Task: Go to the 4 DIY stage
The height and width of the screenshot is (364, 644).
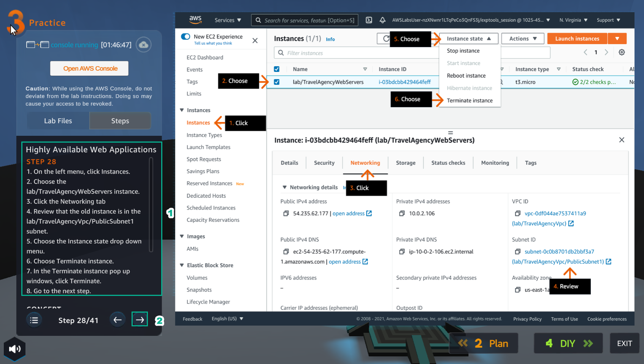Action: tap(568, 343)
